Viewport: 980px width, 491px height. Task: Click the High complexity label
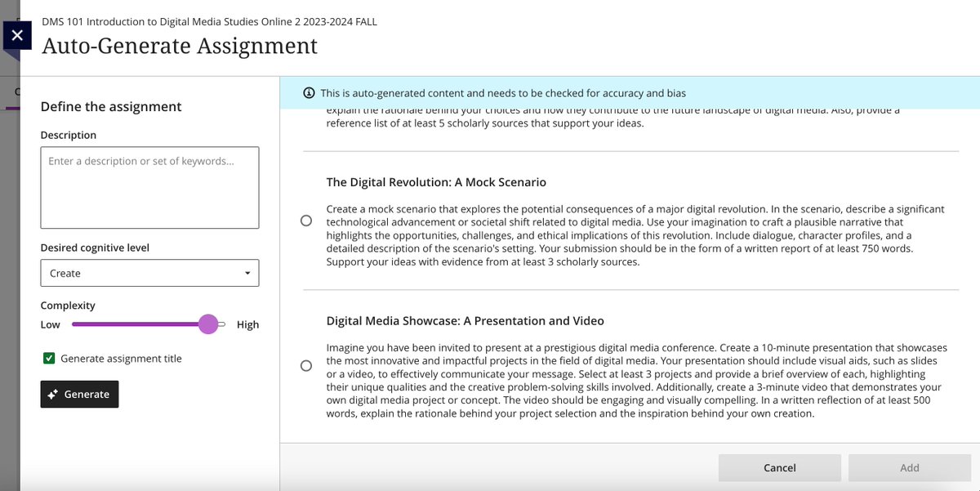click(247, 324)
